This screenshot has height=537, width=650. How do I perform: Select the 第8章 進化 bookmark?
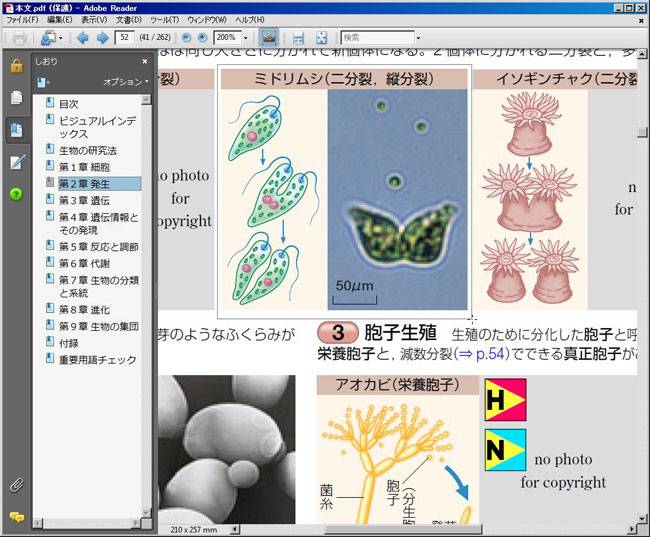click(84, 310)
